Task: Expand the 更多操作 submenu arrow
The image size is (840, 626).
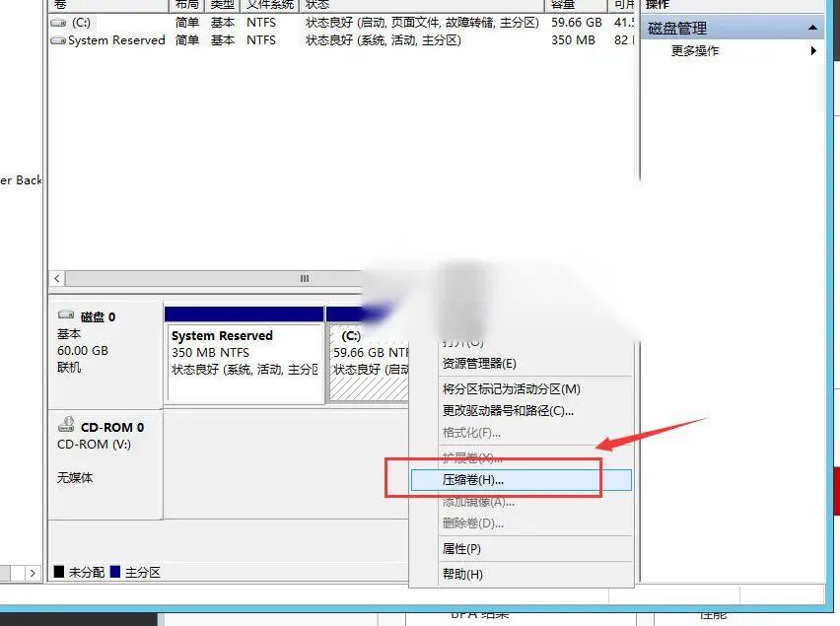Action: tap(813, 51)
